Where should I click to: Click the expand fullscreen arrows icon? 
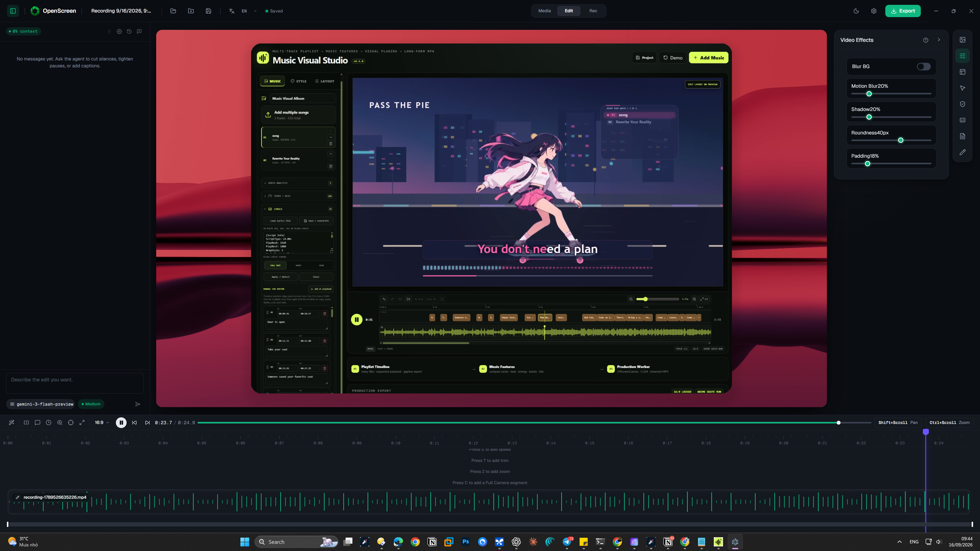point(82,422)
